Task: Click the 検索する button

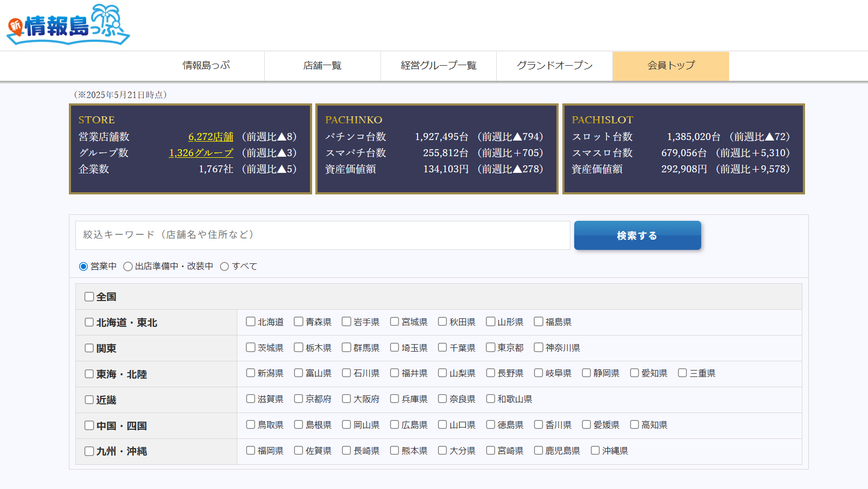Action: click(x=637, y=235)
